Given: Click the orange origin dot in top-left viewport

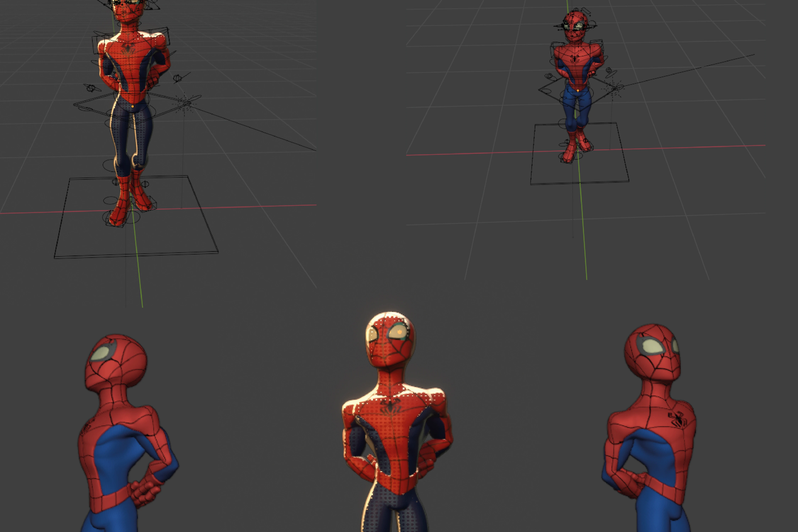Looking at the screenshot, I should point(132,106).
